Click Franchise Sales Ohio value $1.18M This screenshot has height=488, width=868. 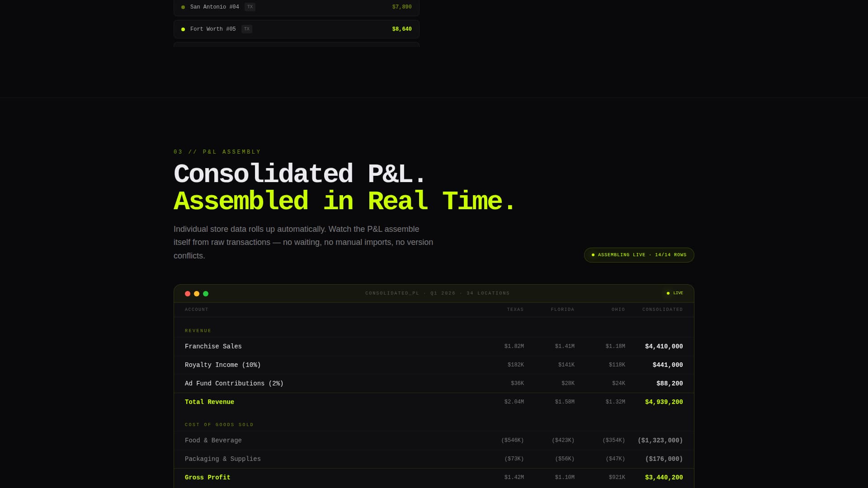[x=615, y=347]
